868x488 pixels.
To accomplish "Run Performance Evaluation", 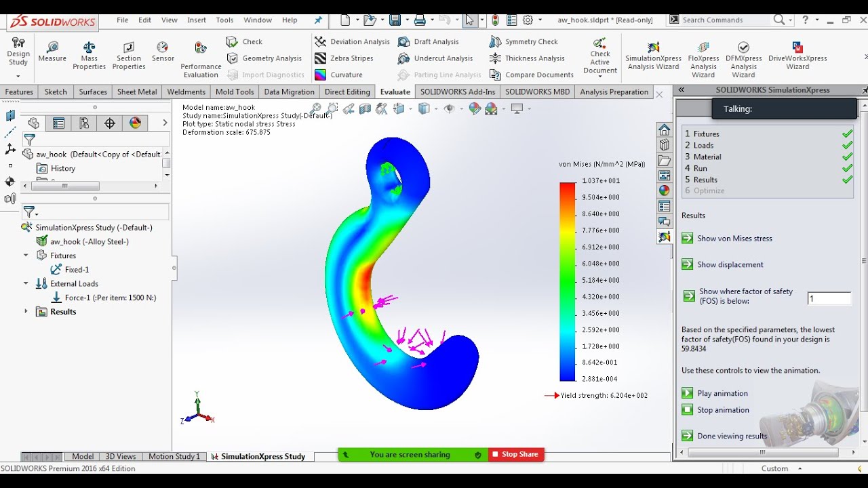I will pyautogui.click(x=201, y=60).
